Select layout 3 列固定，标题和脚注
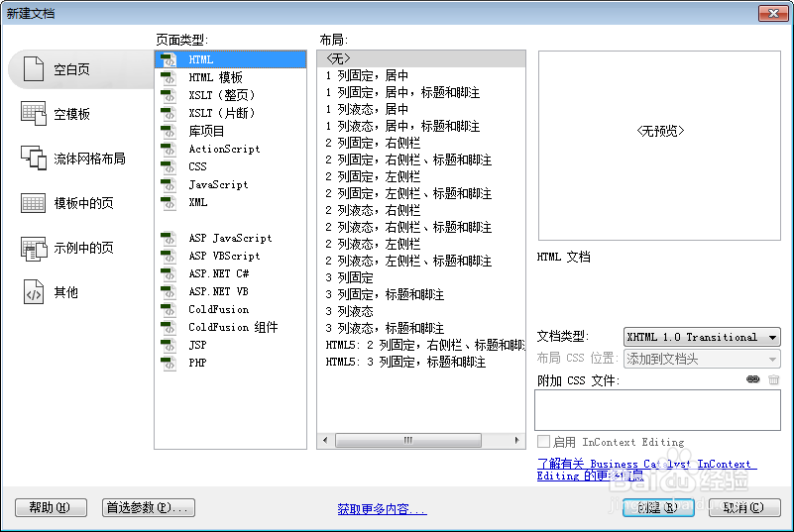Image resolution: width=794 pixels, height=532 pixels. click(421, 294)
